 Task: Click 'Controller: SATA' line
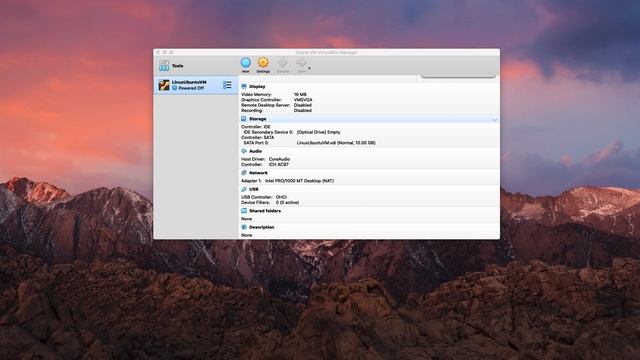[x=258, y=138]
